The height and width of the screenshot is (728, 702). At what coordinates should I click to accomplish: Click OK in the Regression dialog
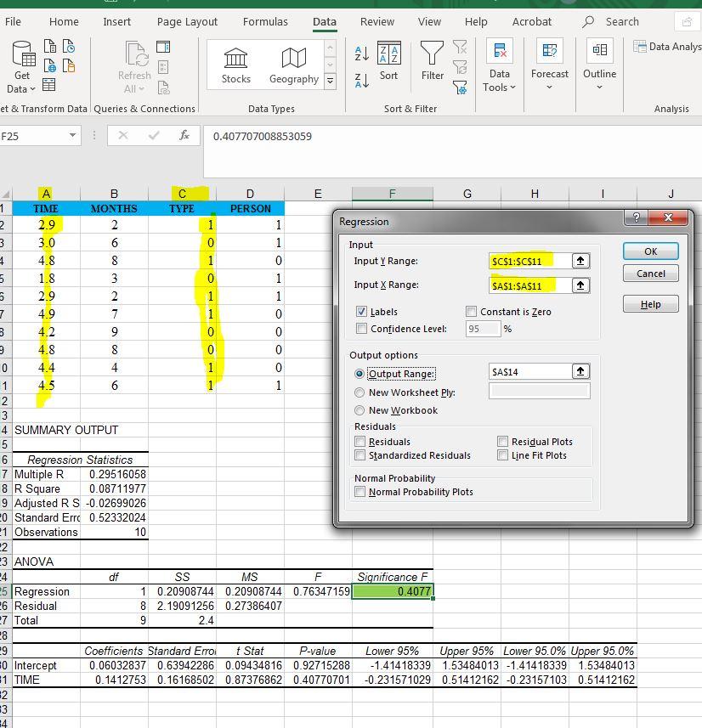point(649,251)
